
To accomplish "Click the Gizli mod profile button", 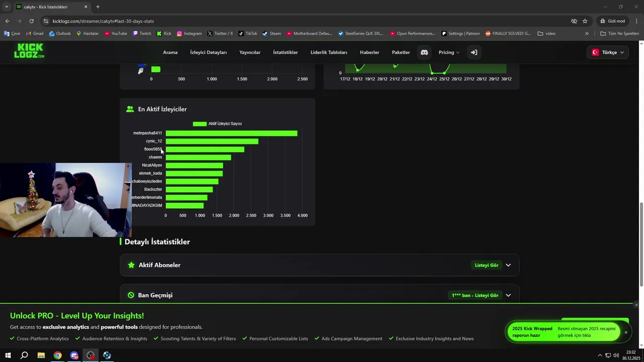I will click(x=612, y=21).
